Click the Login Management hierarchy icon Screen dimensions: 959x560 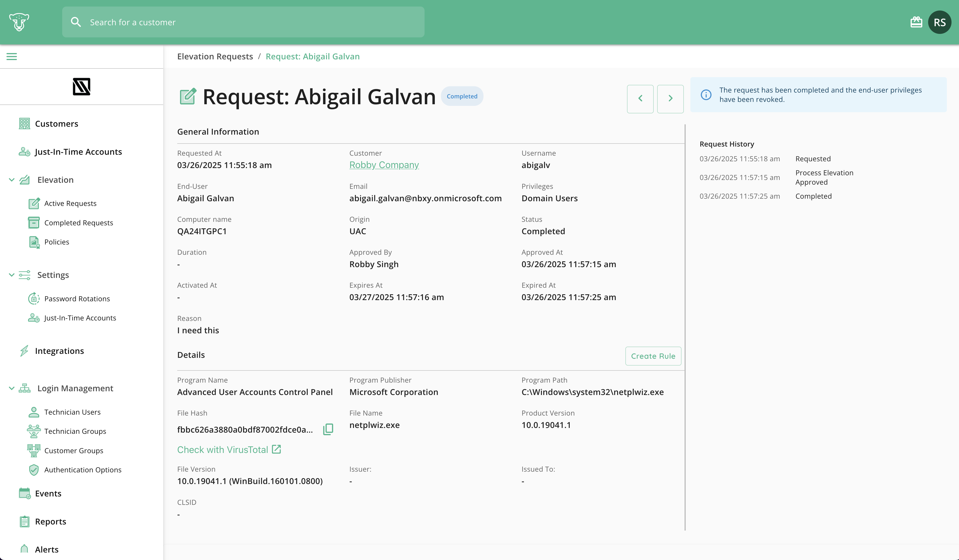pos(24,388)
